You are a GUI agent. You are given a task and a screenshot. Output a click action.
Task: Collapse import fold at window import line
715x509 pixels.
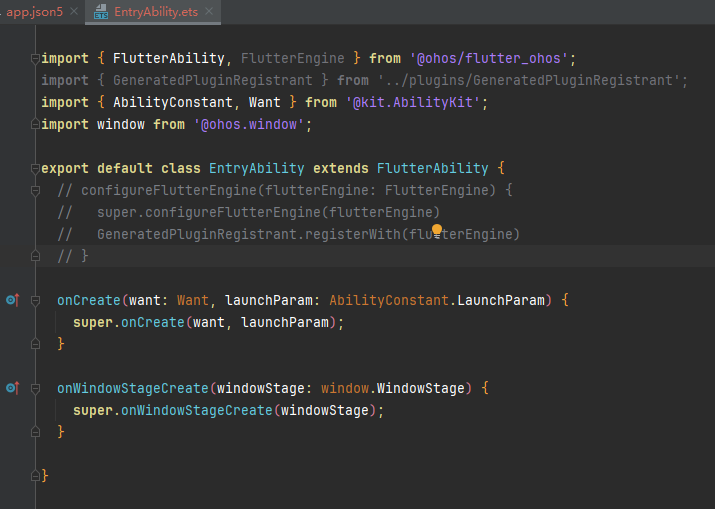pos(35,124)
